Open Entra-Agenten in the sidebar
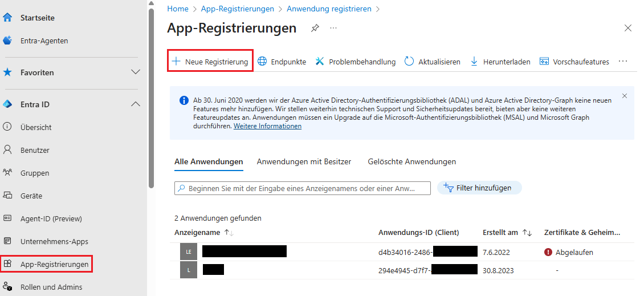The width and height of the screenshot is (644, 296). pyautogui.click(x=44, y=40)
